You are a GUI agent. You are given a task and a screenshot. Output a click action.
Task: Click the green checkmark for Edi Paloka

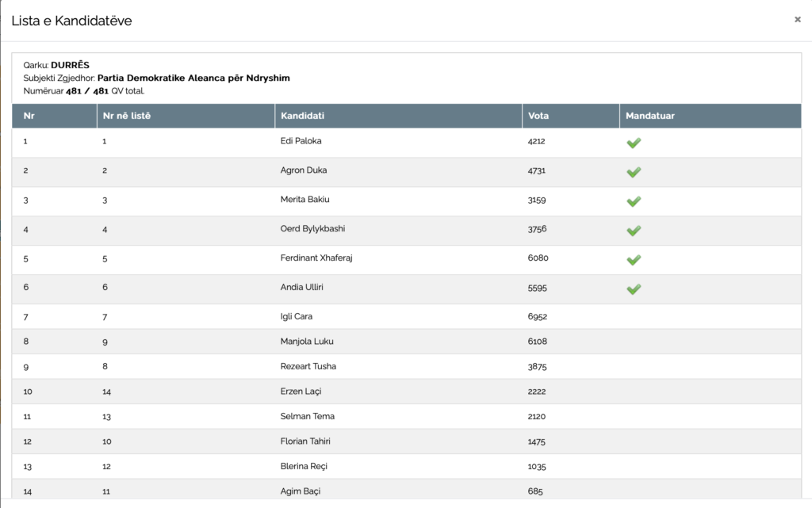[633, 143]
